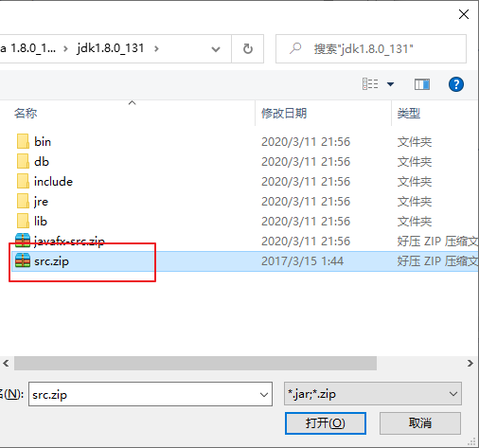Click in the search jdk1.8.0_131 field
The image size is (479, 448).
pos(371,49)
